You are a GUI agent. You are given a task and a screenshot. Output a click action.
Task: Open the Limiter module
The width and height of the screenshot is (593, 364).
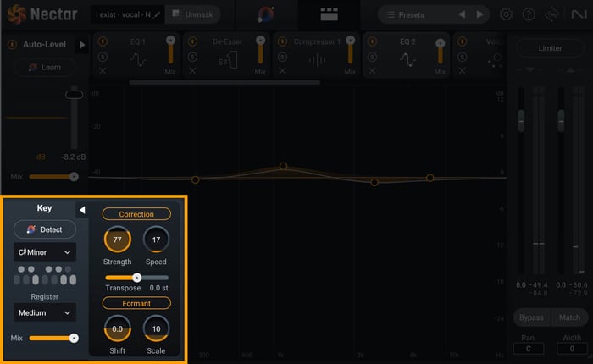(550, 48)
